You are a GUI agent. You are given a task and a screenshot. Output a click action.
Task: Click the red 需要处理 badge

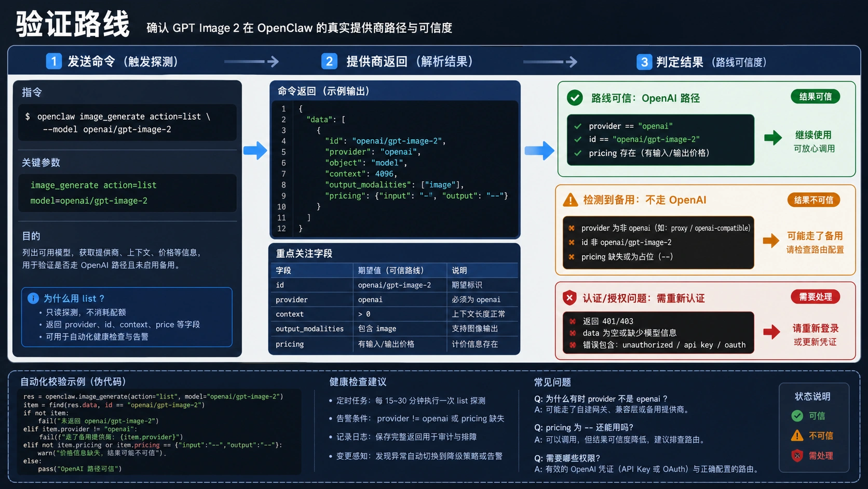[816, 297]
